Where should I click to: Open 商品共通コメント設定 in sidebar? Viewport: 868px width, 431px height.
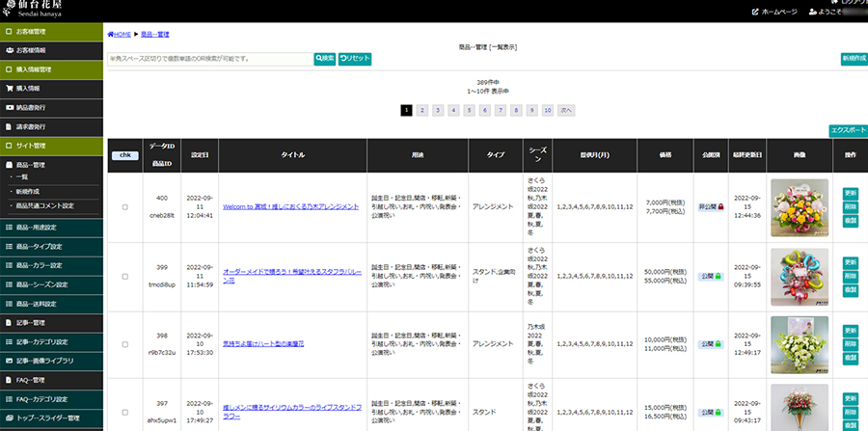pyautogui.click(x=44, y=205)
